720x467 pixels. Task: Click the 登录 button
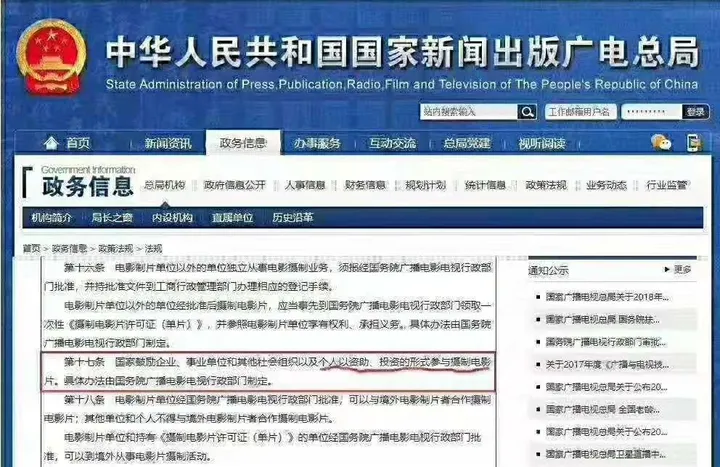click(695, 112)
